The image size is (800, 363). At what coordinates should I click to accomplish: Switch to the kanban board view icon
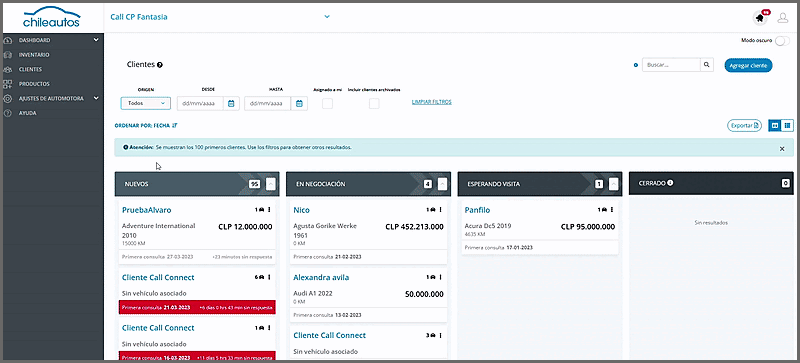[775, 125]
